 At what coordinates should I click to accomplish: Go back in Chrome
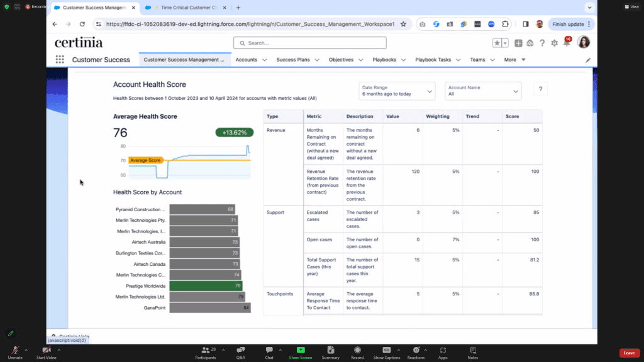click(55, 25)
